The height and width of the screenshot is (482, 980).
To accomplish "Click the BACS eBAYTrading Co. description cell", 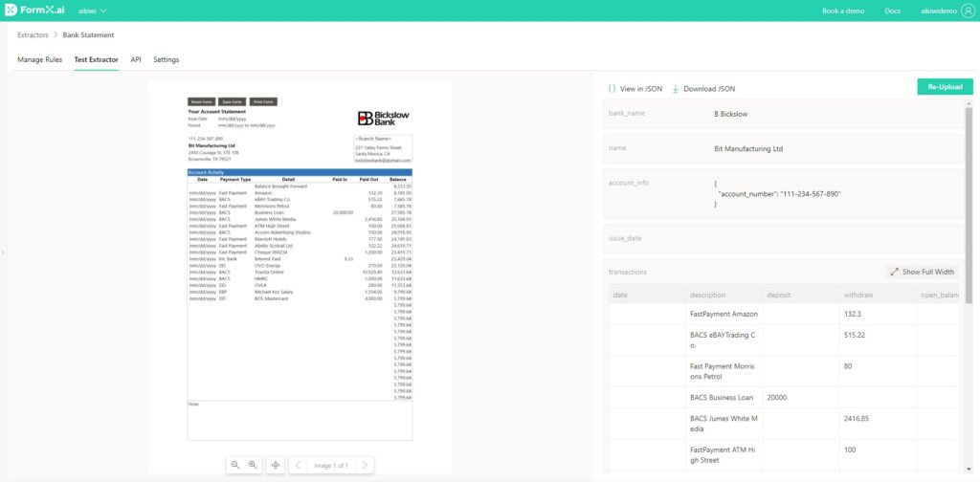I will coord(724,340).
